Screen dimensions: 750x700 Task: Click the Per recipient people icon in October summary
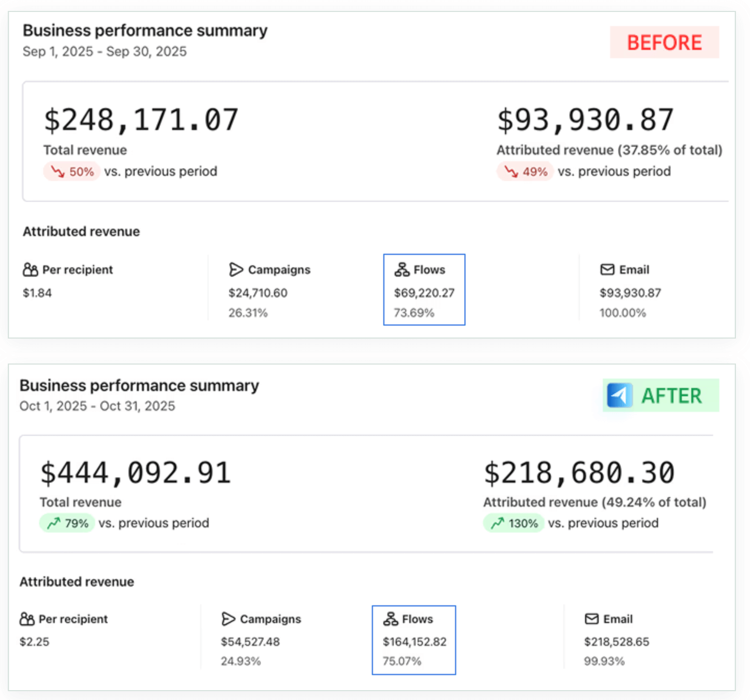click(x=27, y=619)
